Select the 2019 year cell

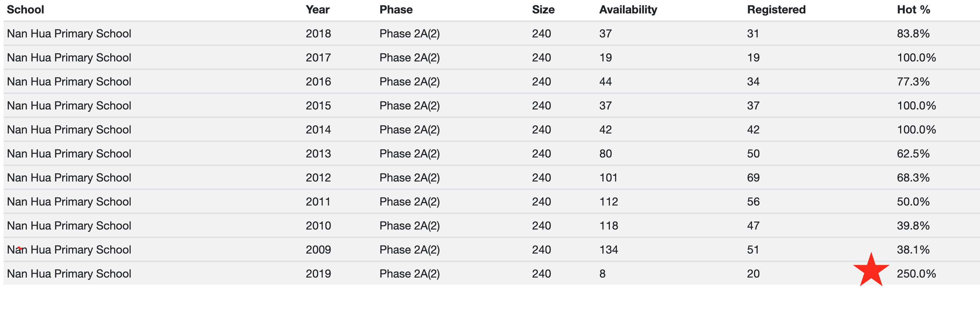[x=318, y=274]
